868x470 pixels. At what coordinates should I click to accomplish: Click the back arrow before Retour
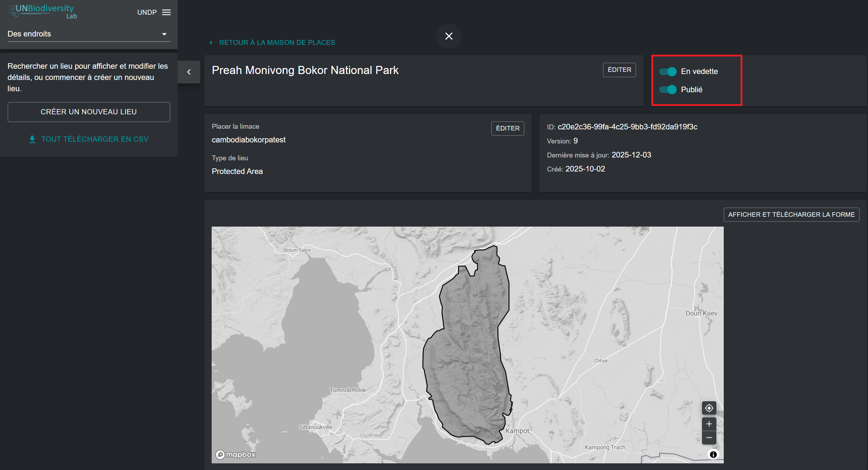click(x=211, y=43)
